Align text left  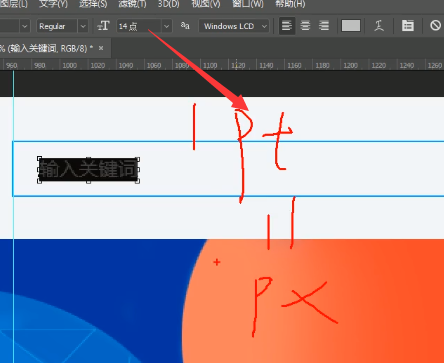287,26
